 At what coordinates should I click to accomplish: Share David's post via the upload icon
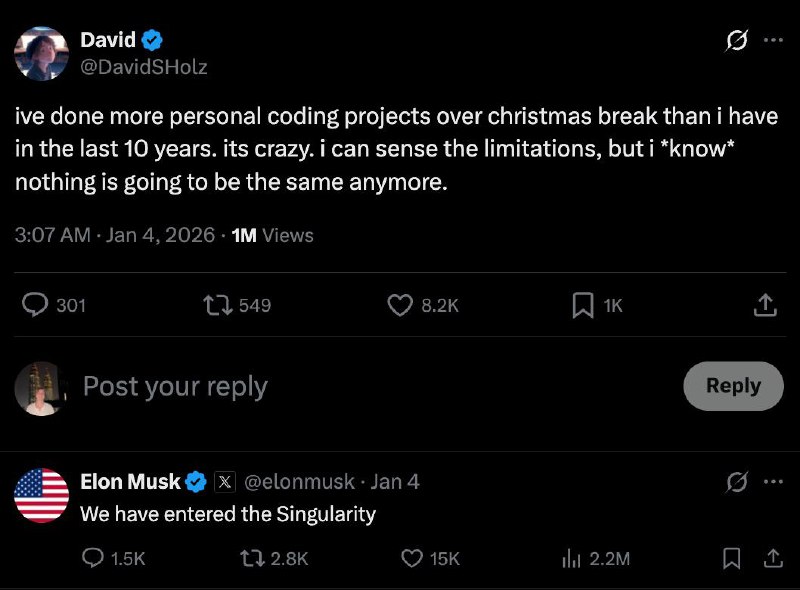point(765,305)
